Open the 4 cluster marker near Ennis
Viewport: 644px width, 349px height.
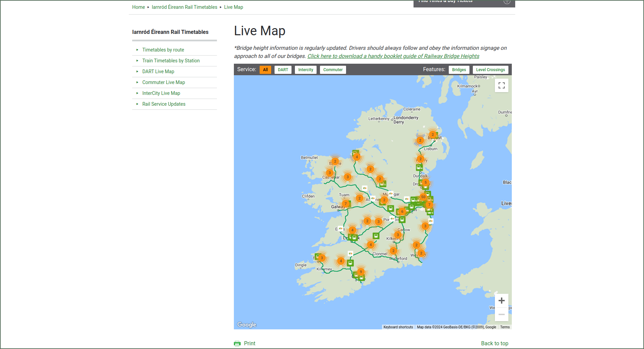click(353, 230)
